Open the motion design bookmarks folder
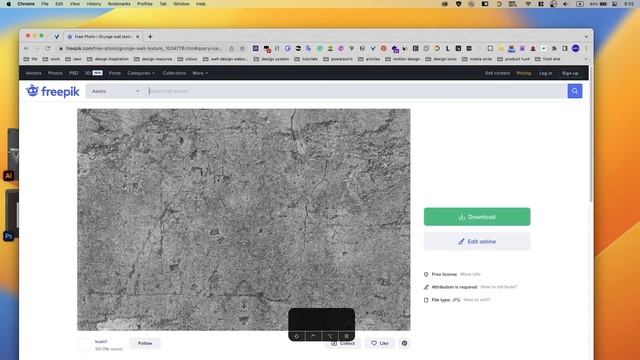Viewport: 640px width, 360px height. click(402, 59)
